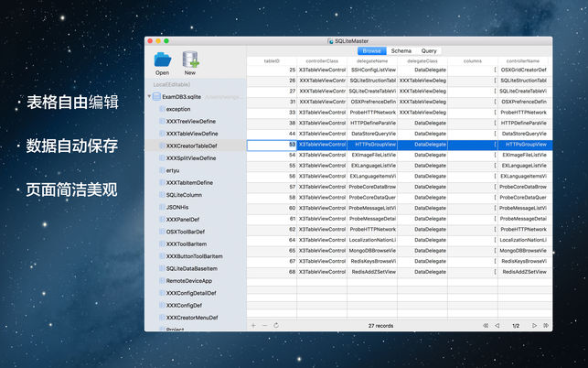Open the RemoteDeviceApp table
The width and height of the screenshot is (588, 368).
click(x=190, y=280)
